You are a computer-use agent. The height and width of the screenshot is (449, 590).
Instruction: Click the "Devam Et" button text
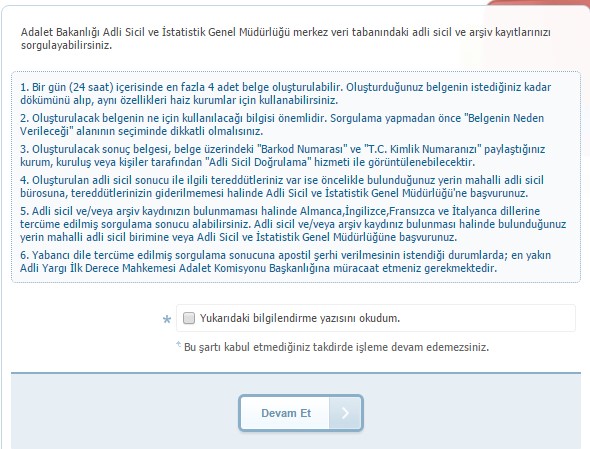click(x=286, y=413)
